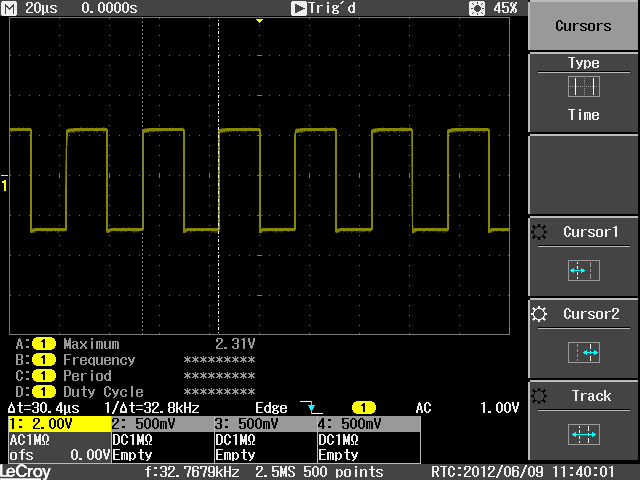Viewport: 640px width, 480px height.
Task: Click channel 3 DC1MΩ coupling text
Action: (x=235, y=440)
